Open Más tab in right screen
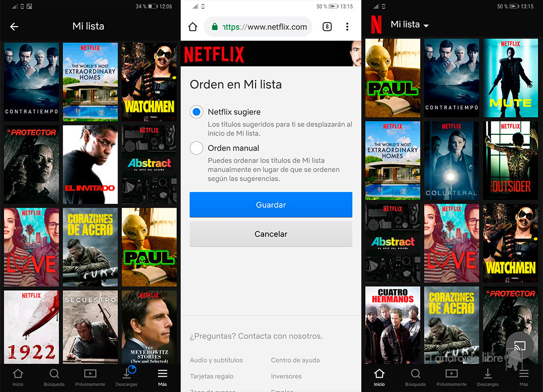Image resolution: width=543 pixels, height=392 pixels. click(x=524, y=378)
